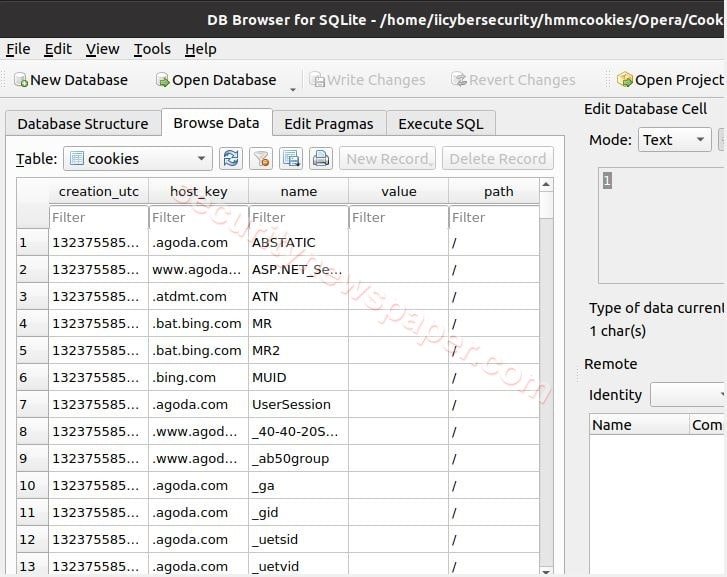Click the path filter field
The height and width of the screenshot is (577, 727).
(494, 217)
